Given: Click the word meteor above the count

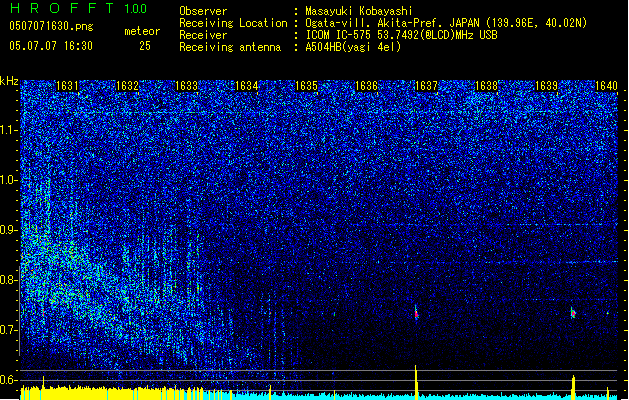Looking at the screenshot, I should [x=142, y=31].
